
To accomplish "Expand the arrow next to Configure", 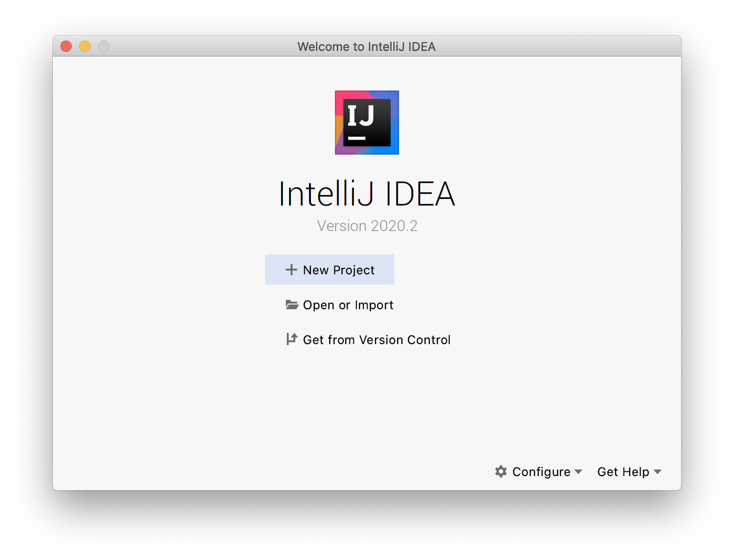I will (578, 472).
